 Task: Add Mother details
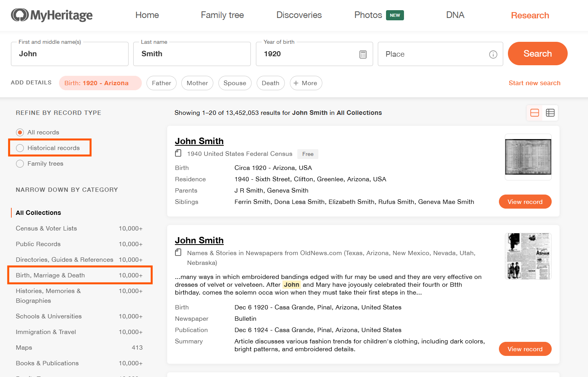coord(197,83)
